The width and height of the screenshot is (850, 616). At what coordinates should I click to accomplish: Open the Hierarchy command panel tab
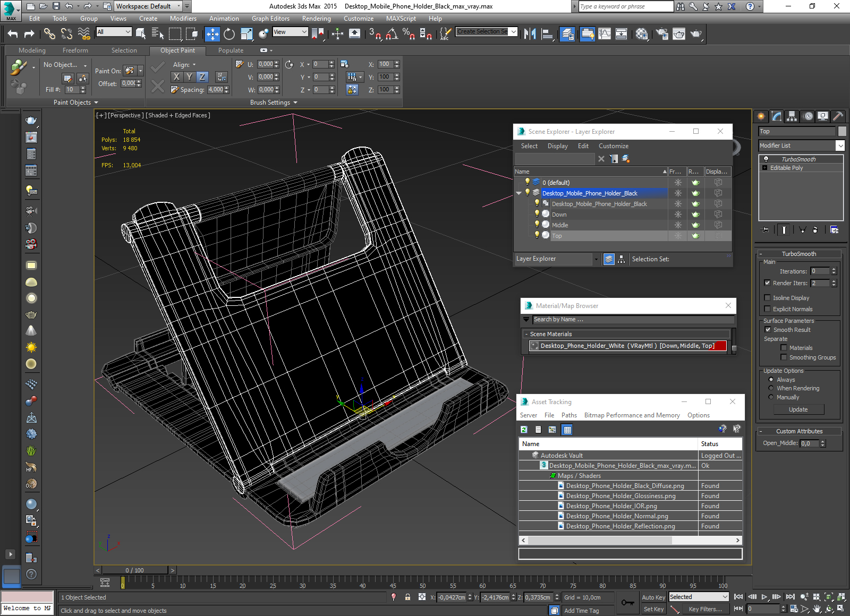tap(792, 116)
